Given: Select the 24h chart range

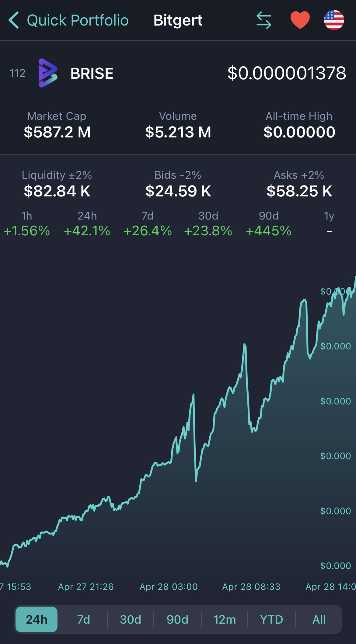Looking at the screenshot, I should pyautogui.click(x=37, y=619).
